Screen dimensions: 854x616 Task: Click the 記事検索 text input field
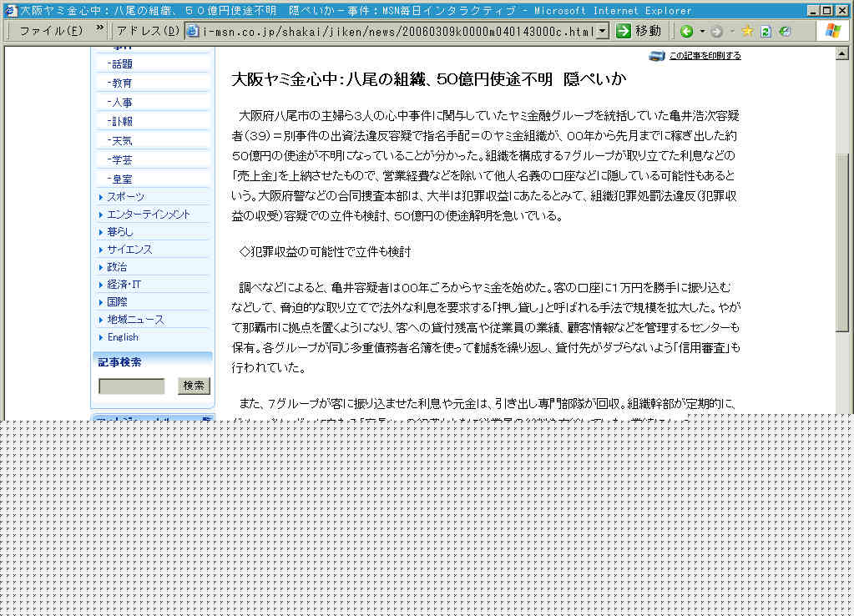click(132, 386)
